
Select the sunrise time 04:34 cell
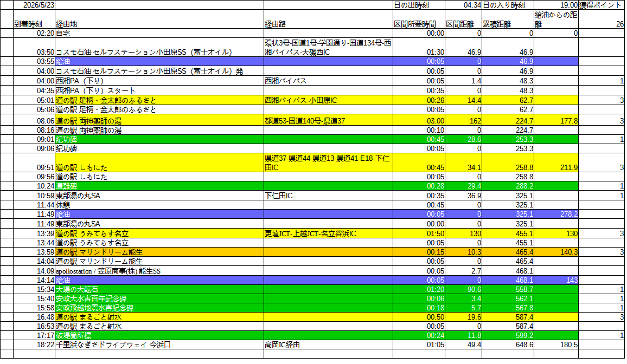coord(463,5)
